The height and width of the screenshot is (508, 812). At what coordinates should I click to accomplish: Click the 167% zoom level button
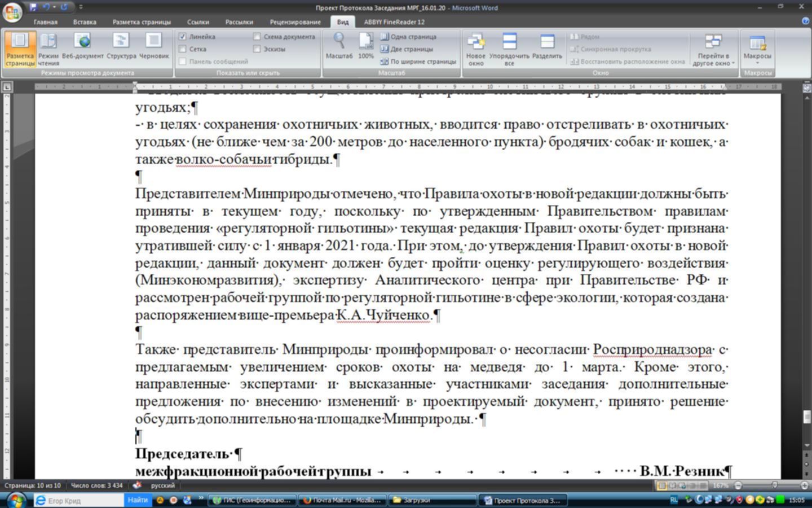[720, 485]
